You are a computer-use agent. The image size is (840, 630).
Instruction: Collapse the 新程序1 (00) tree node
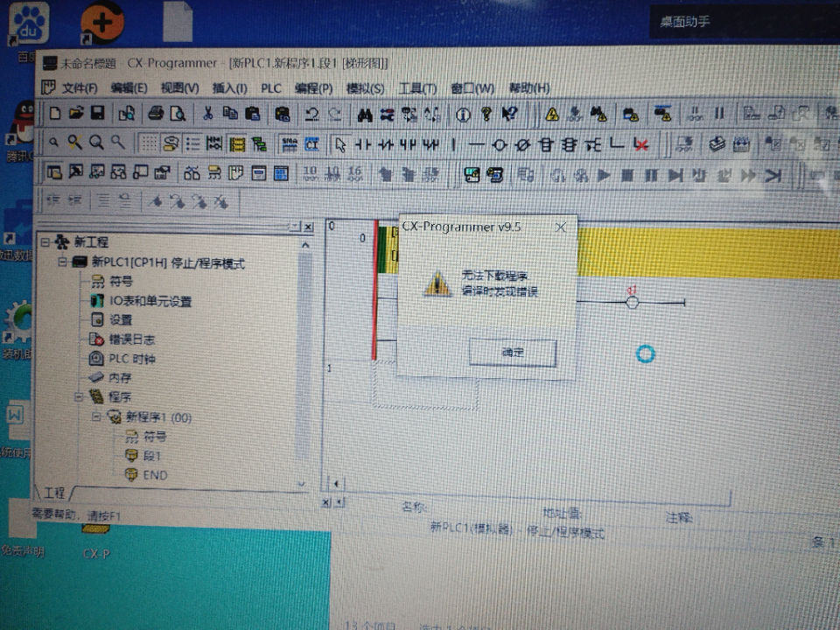click(96, 416)
